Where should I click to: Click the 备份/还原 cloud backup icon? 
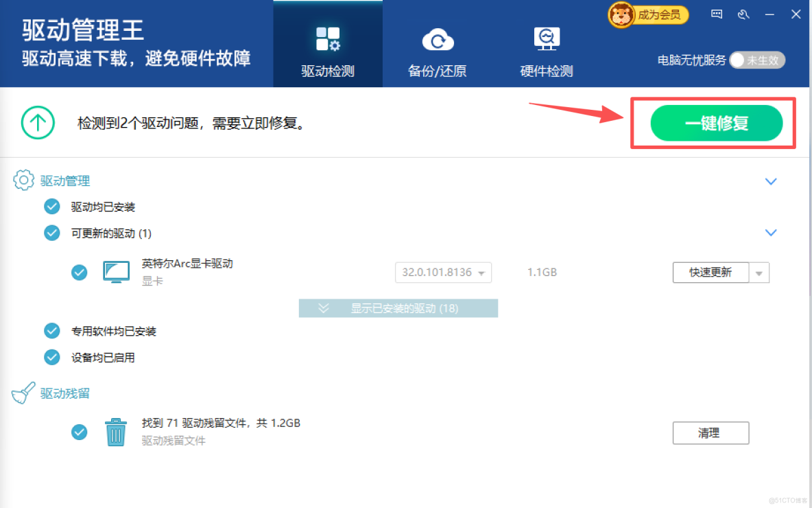[x=437, y=39]
